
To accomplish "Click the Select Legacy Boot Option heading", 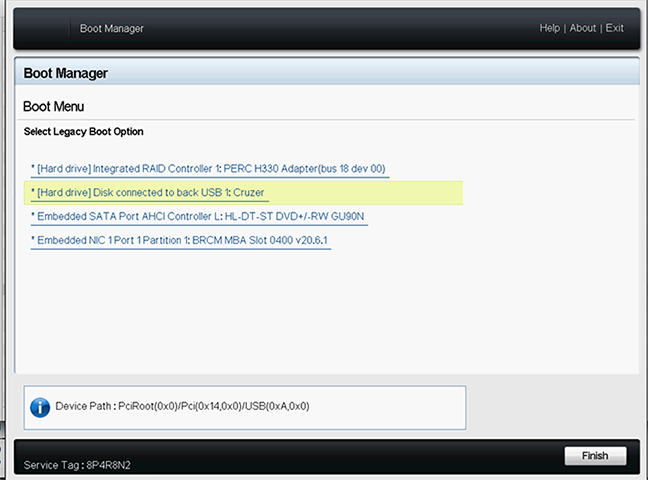I will (x=83, y=131).
